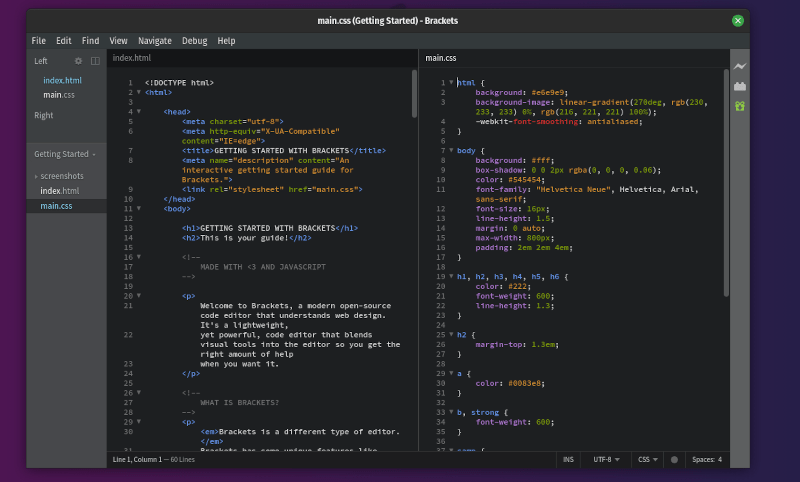This screenshot has width=800, height=482.
Task: Click the Live Preview lightning icon
Action: 740,66
